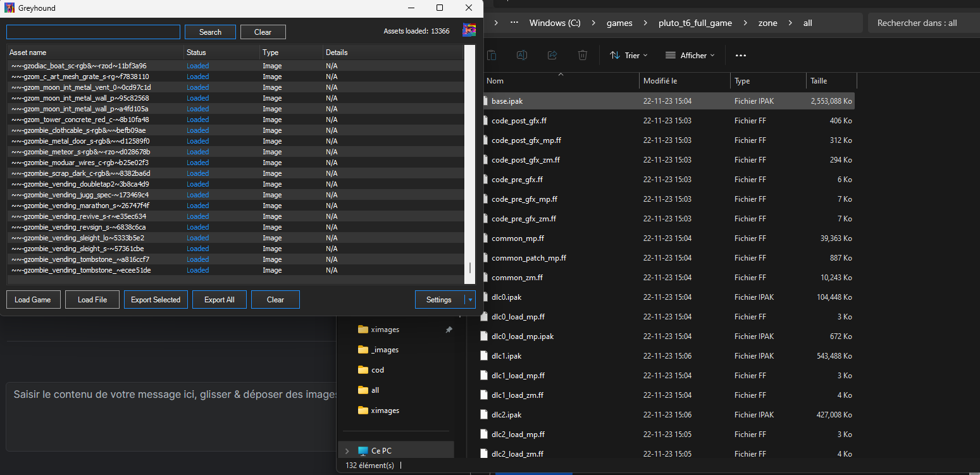Viewport: 980px width, 475px height.
Task: Navigate to the games breadcrumb folder
Action: click(x=619, y=23)
